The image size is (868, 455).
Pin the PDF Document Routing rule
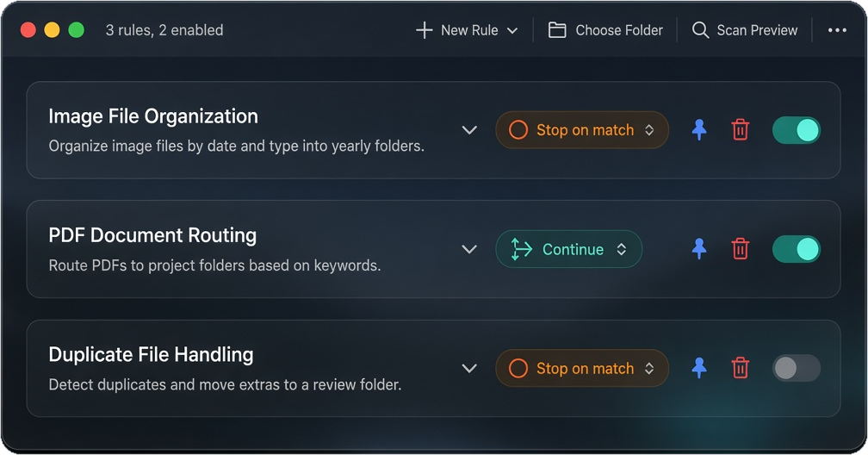699,249
